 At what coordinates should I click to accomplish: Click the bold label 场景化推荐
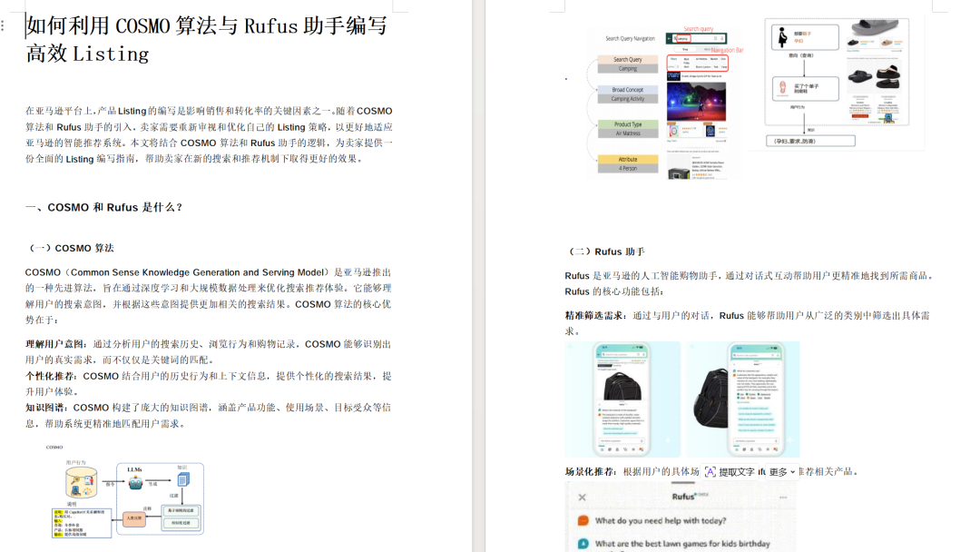pos(591,472)
